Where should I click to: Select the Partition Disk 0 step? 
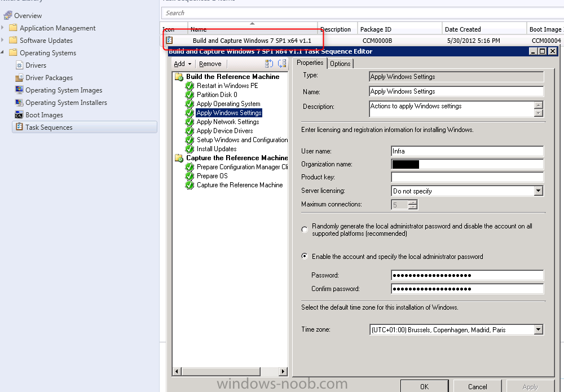[x=217, y=95]
